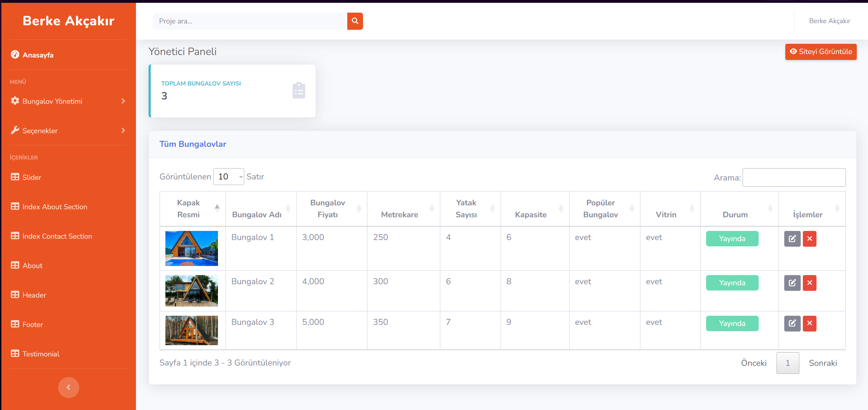
Task: Open the rows-per-page dropdown showing 10
Action: point(228,177)
